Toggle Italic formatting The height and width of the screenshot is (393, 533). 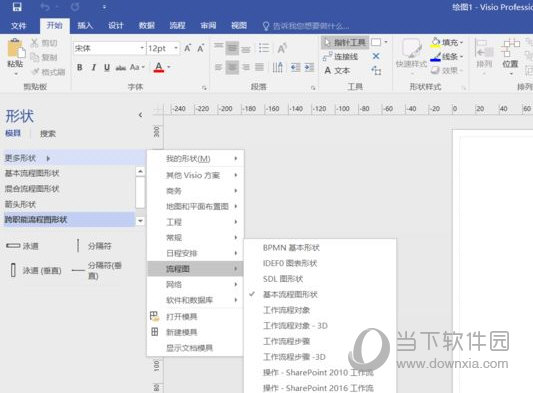(93, 68)
